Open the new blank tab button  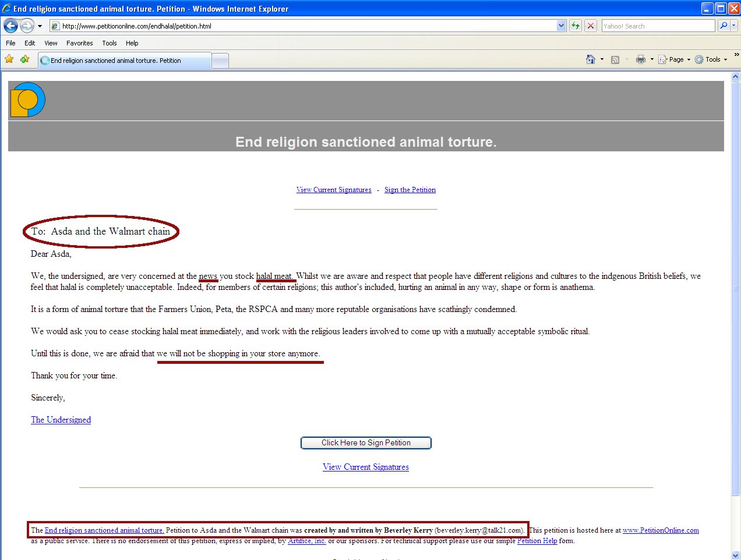coord(220,61)
